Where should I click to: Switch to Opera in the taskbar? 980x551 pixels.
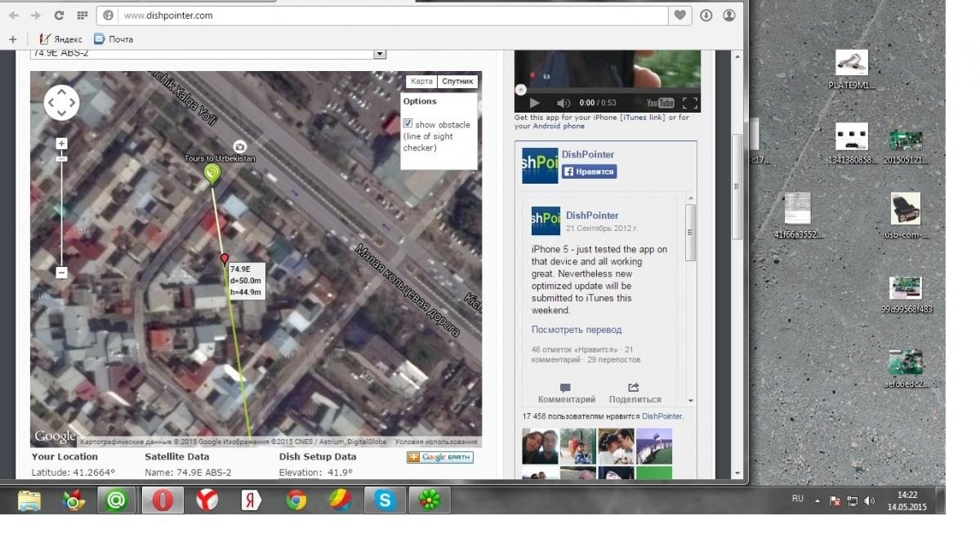[163, 500]
